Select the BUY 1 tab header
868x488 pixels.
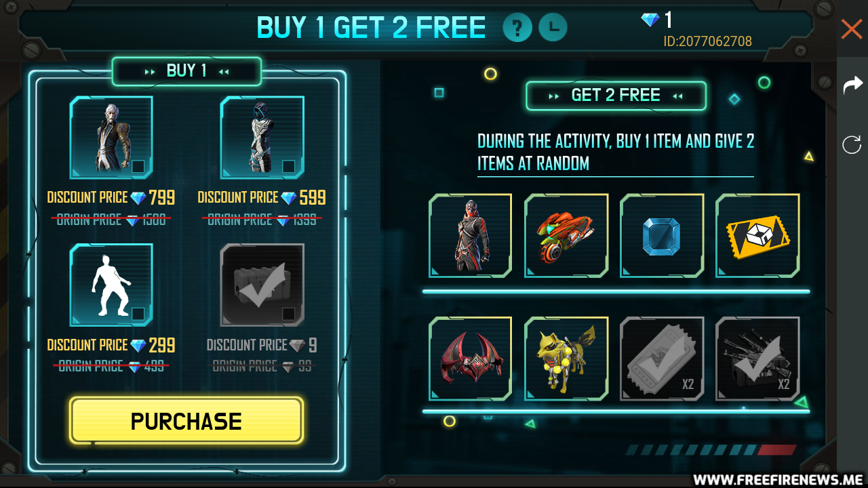click(186, 71)
